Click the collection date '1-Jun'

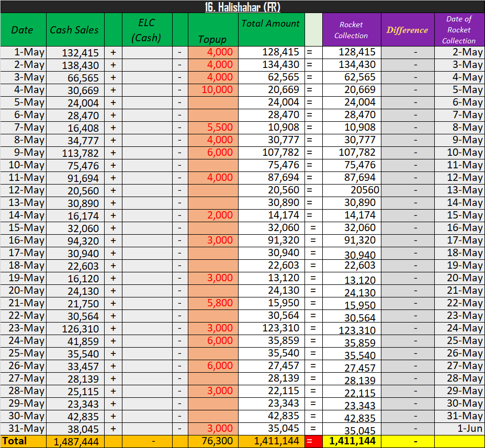459,429
